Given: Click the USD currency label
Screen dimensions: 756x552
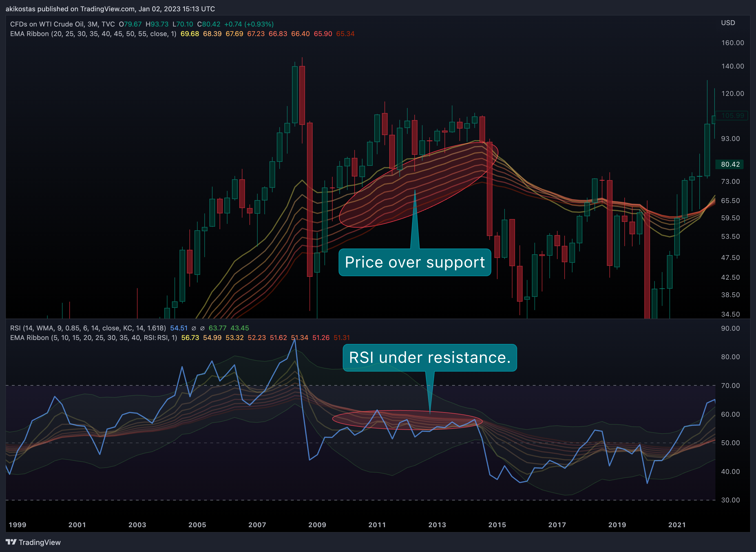Looking at the screenshot, I should pyautogui.click(x=728, y=23).
